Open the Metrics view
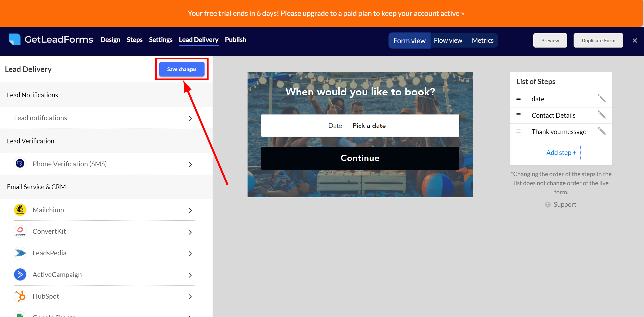 482,41
